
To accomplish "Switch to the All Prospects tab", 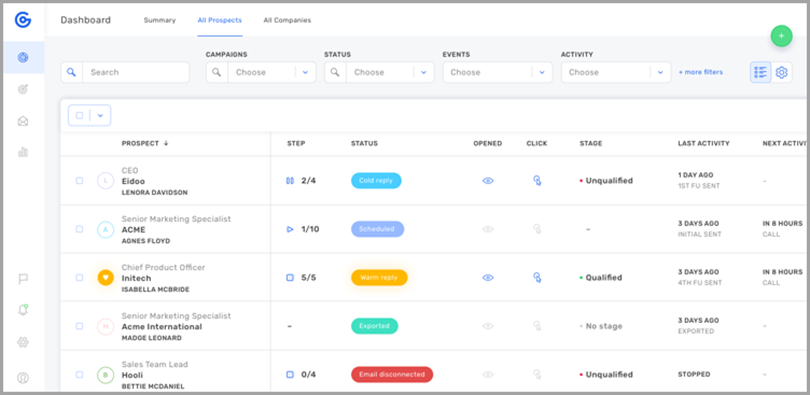I will point(220,20).
